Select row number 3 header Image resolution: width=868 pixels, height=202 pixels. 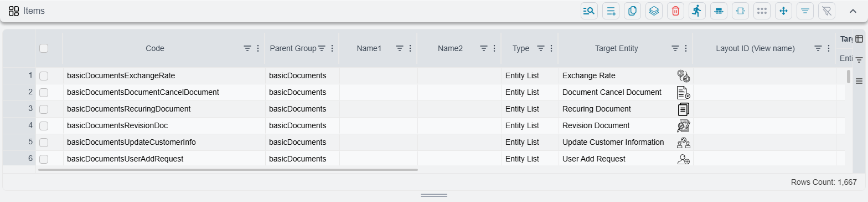click(x=19, y=109)
